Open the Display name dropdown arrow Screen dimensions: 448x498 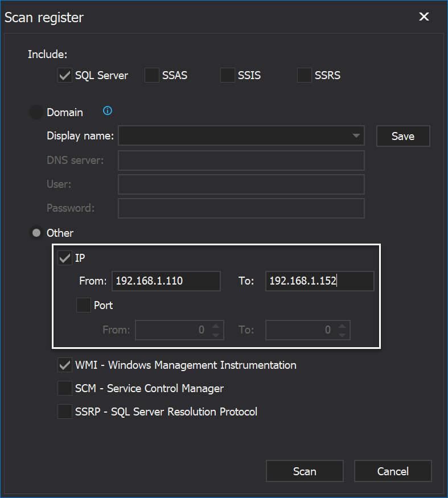(x=356, y=135)
